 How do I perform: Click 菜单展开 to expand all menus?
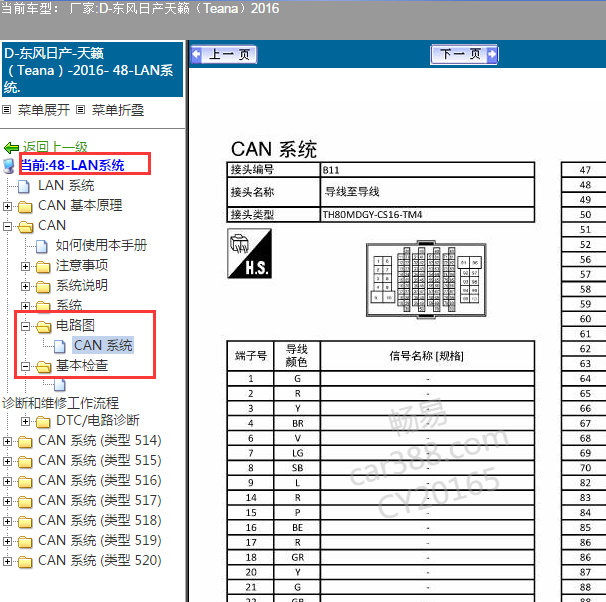[x=43, y=110]
